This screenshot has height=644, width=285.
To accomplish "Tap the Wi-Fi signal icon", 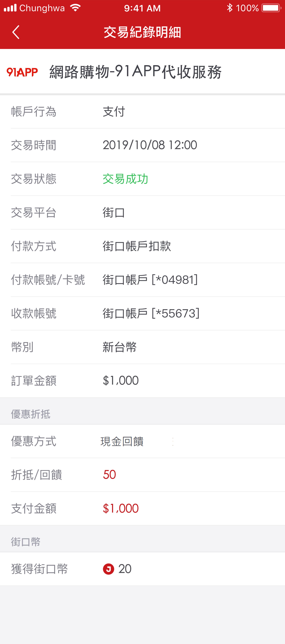I will pos(75,8).
